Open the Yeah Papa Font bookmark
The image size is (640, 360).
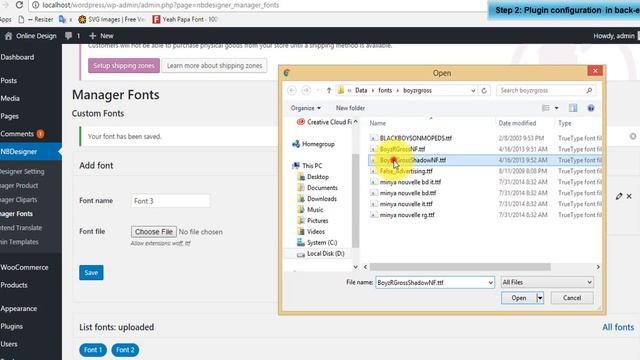[185, 19]
